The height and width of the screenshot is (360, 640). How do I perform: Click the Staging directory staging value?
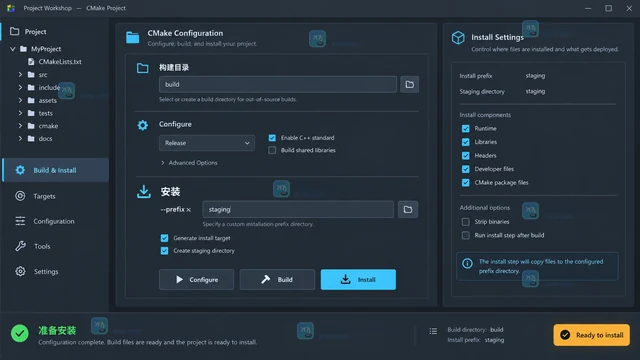535,91
